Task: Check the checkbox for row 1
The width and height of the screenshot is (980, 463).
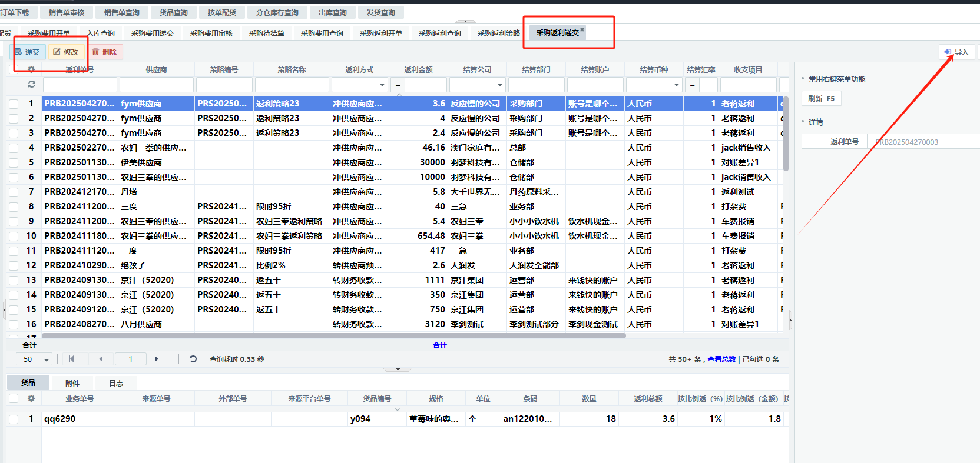Action: [x=14, y=104]
